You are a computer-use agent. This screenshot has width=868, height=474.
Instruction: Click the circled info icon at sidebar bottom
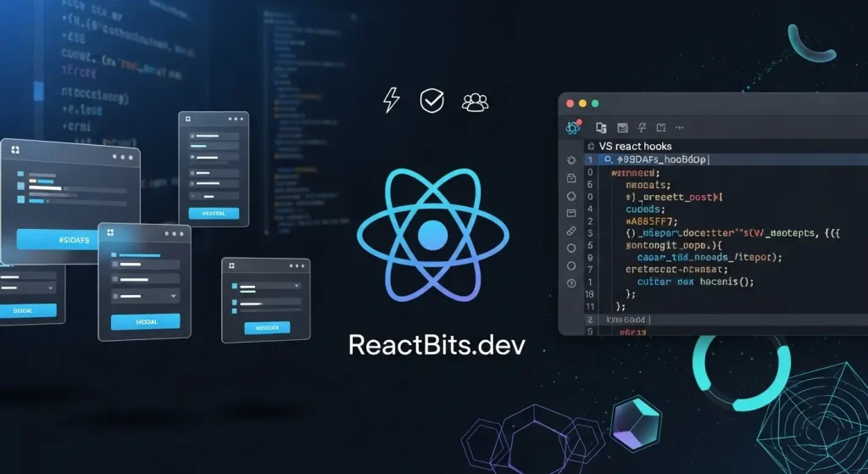point(571,283)
